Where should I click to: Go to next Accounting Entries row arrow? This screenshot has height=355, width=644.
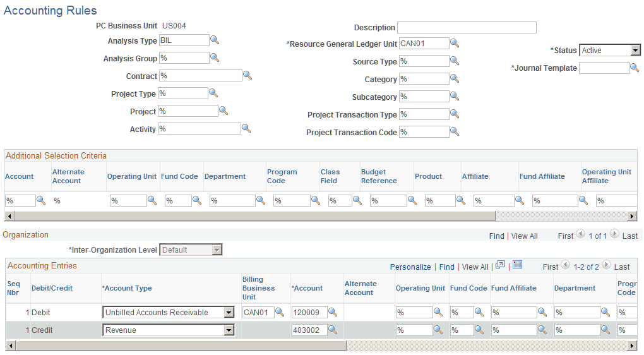point(607,265)
